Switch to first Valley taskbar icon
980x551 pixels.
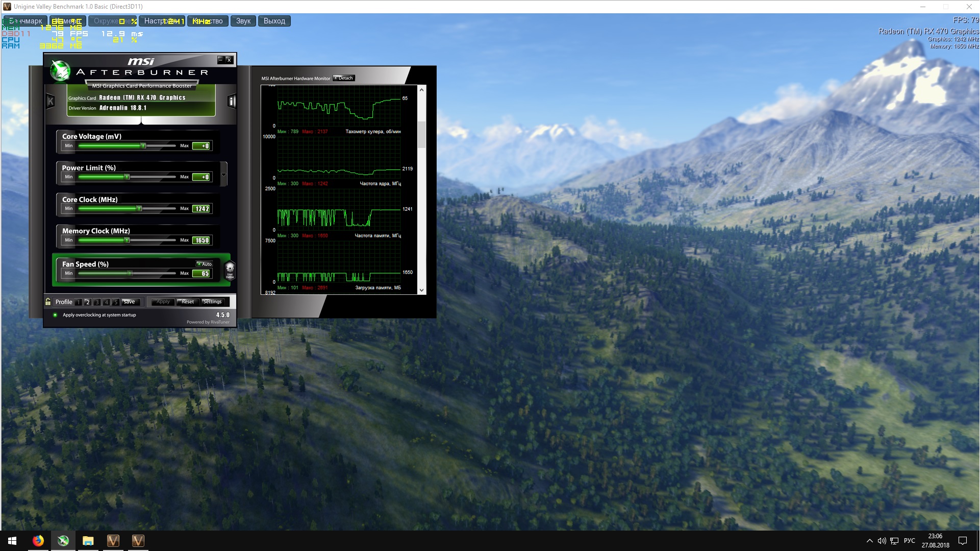coord(113,541)
